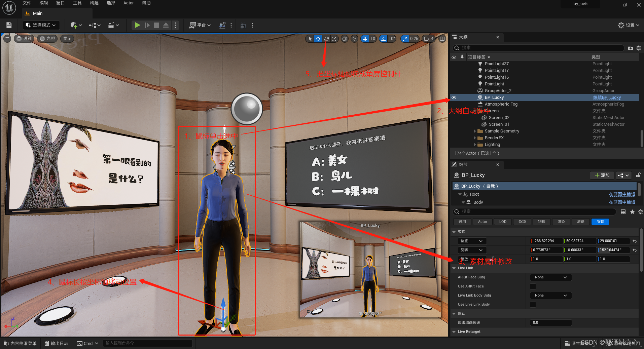
Task: Switch to the rotate gizmo tool
Action: pyautogui.click(x=326, y=39)
